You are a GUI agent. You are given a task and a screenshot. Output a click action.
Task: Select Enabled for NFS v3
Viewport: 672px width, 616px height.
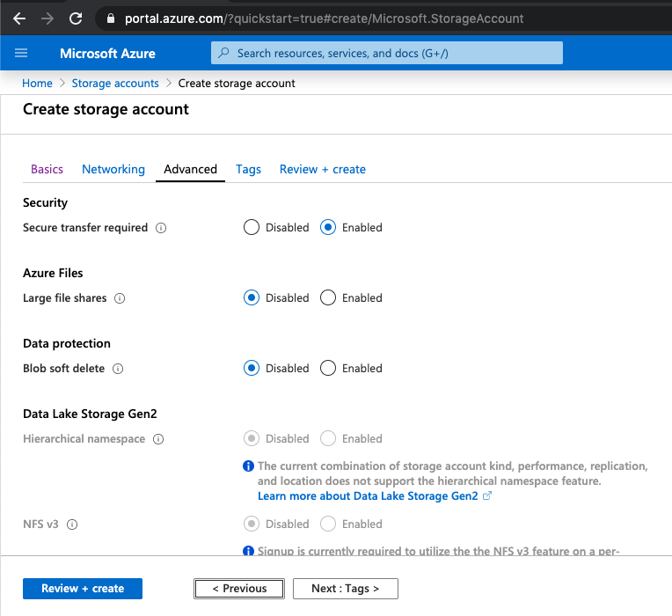point(328,524)
